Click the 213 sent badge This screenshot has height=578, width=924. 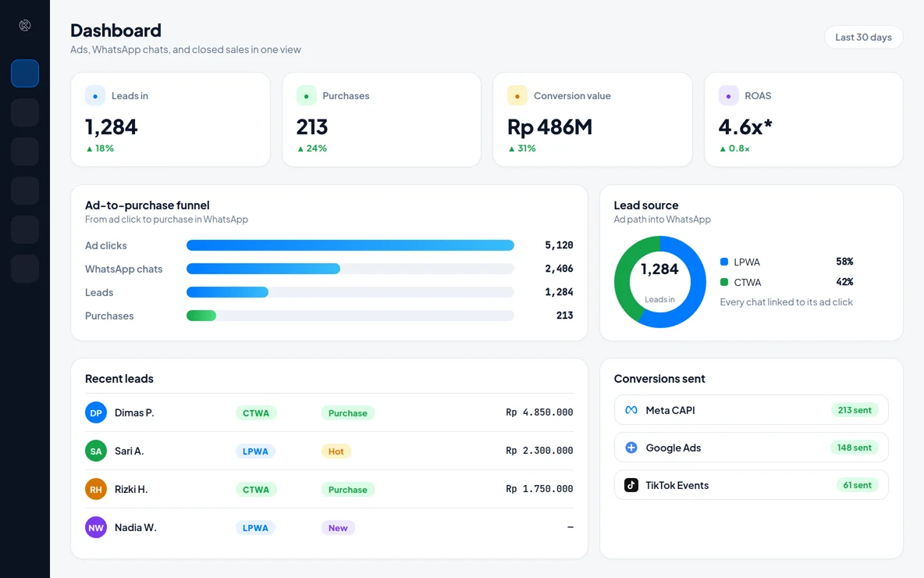coord(855,410)
